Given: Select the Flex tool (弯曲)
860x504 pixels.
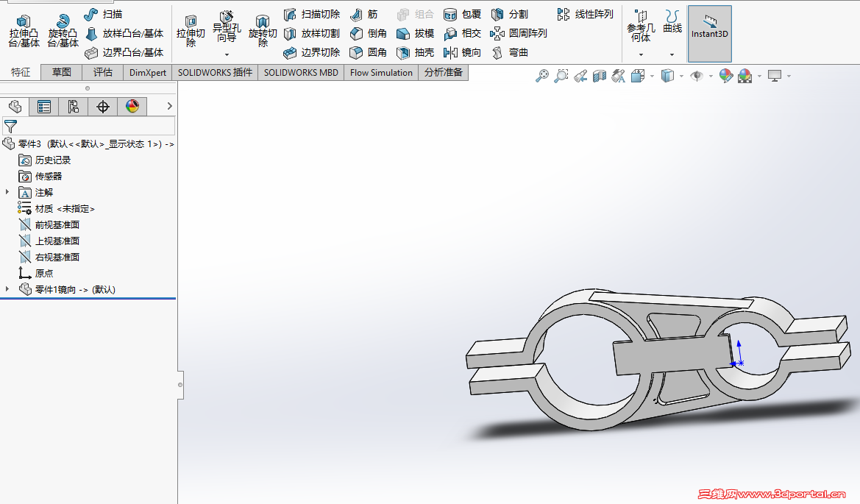Looking at the screenshot, I should point(510,53).
